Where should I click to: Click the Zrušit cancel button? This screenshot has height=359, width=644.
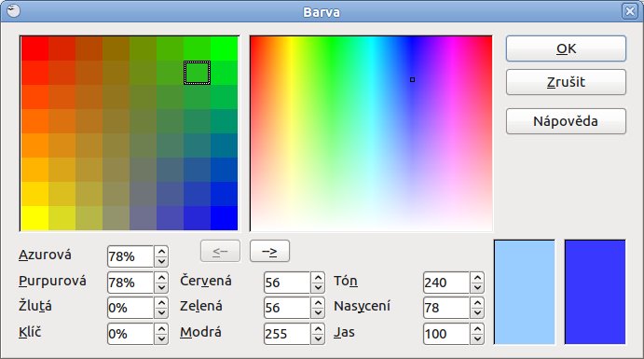coord(566,82)
